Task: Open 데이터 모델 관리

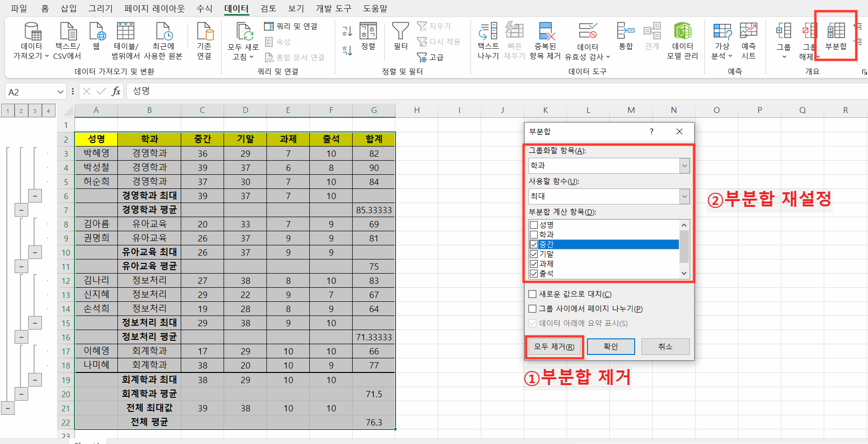Action: coord(683,40)
